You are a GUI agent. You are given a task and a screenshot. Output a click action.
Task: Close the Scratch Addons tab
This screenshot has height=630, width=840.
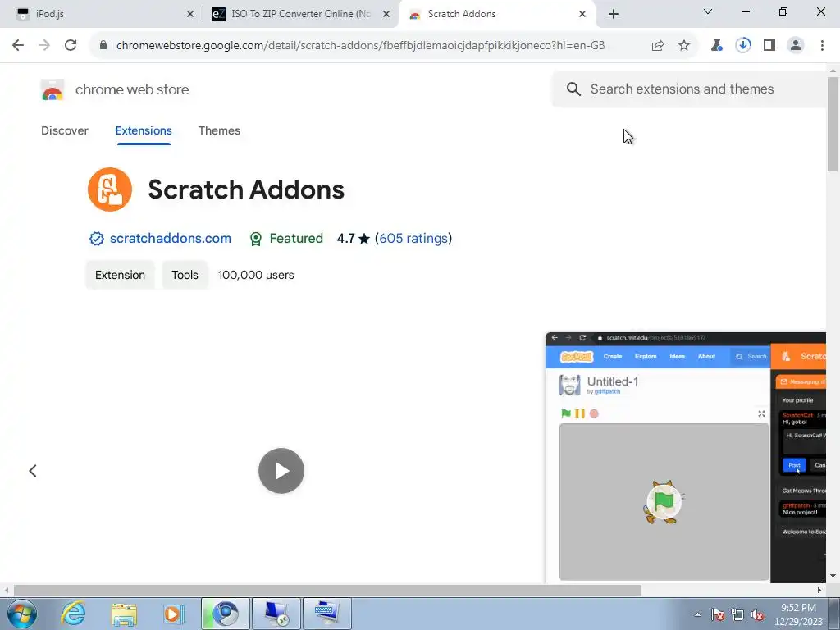[x=582, y=15]
